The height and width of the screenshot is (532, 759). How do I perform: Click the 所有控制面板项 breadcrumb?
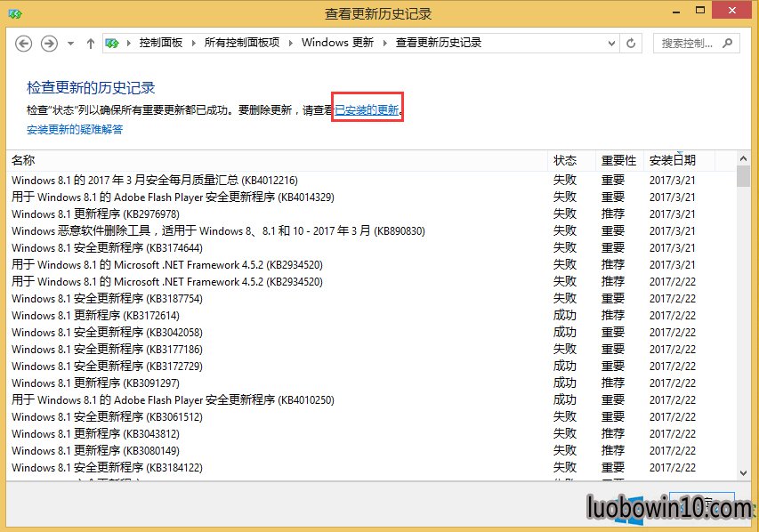[x=241, y=43]
